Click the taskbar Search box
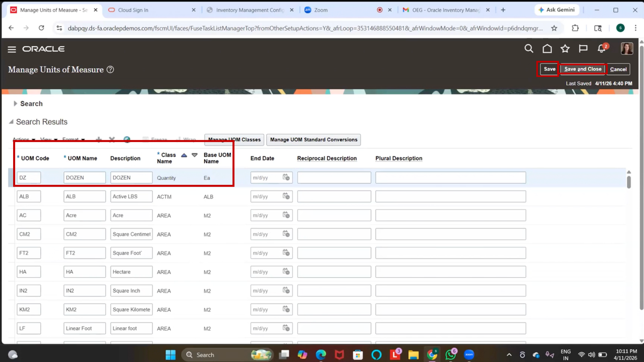This screenshot has height=362, width=644. click(227, 355)
